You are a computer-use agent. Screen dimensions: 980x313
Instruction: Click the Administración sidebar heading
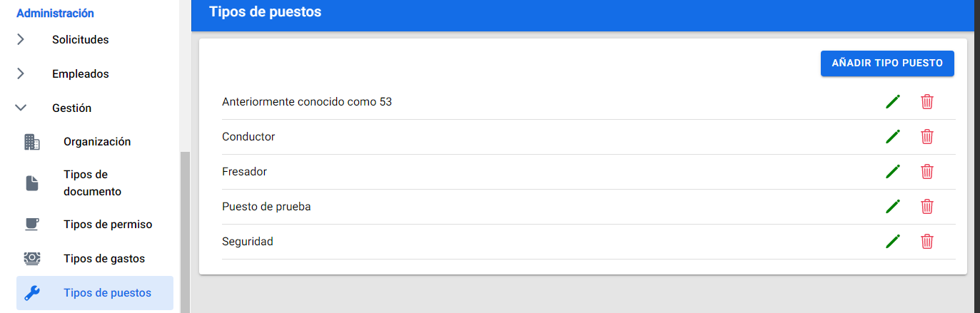(x=55, y=13)
